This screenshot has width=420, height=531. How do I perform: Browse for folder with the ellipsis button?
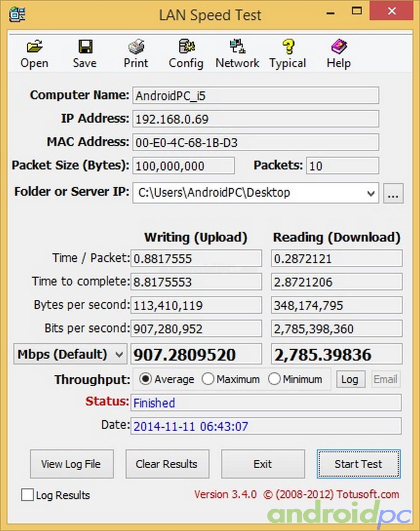393,193
